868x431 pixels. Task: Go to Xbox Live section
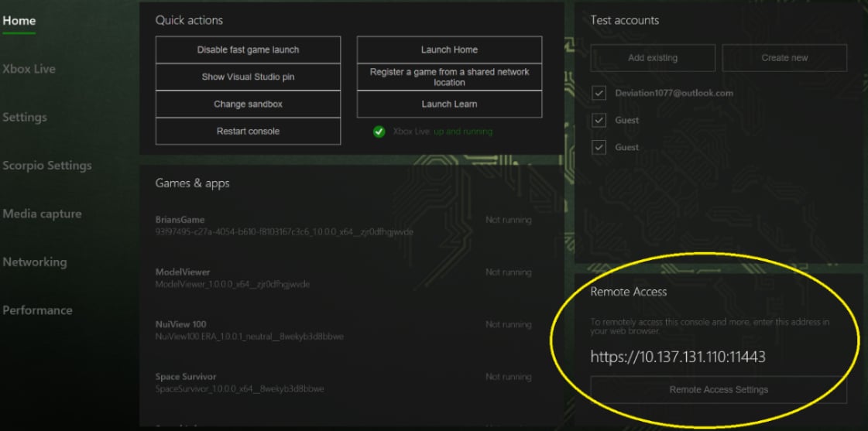[x=29, y=69]
